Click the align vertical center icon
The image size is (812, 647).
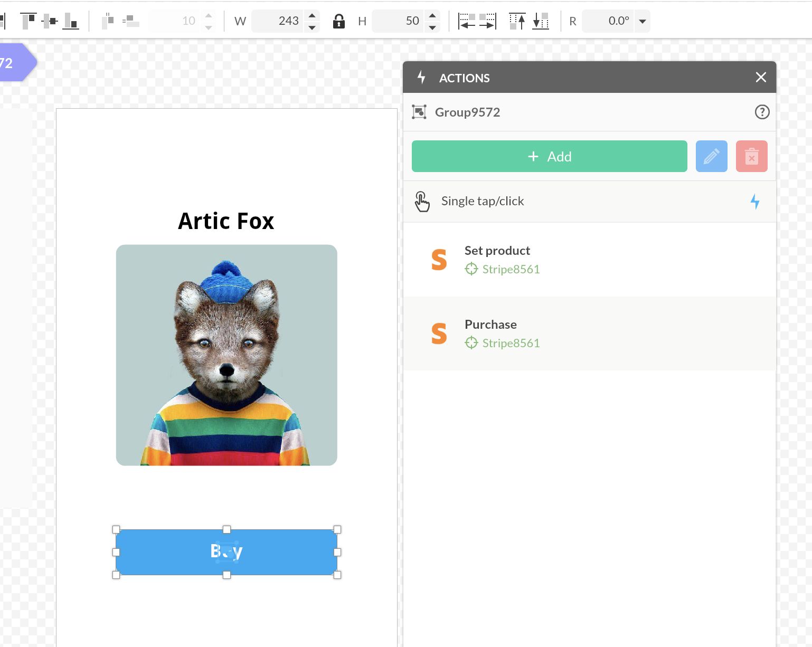click(x=50, y=21)
